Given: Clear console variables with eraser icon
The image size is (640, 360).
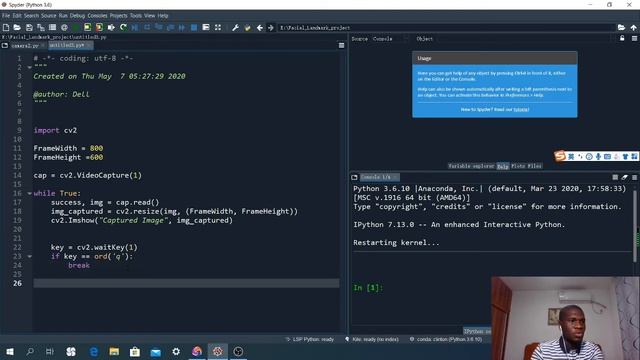Looking at the screenshot, I should [624, 177].
